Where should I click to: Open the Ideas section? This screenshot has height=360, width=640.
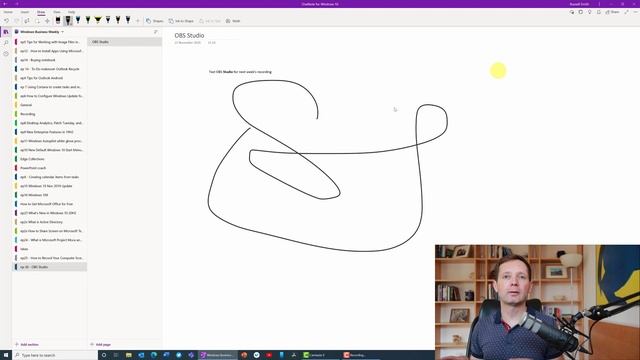[x=50, y=249]
